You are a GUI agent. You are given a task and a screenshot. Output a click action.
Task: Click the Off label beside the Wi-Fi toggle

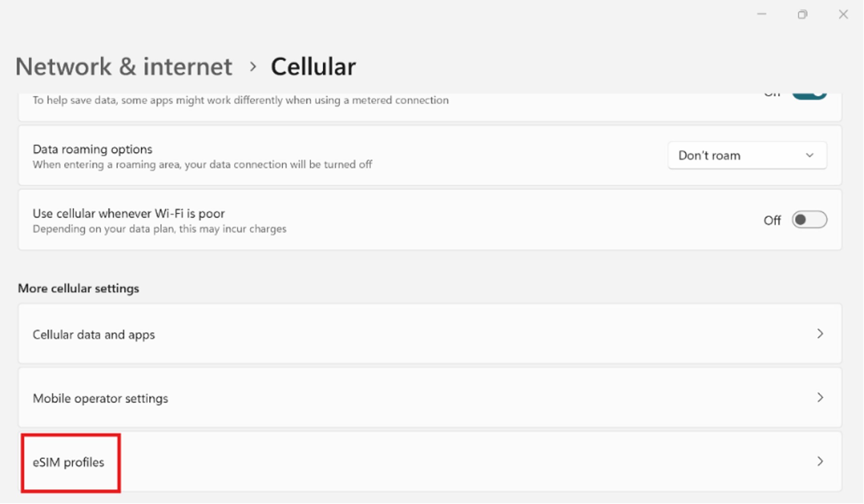[772, 220]
